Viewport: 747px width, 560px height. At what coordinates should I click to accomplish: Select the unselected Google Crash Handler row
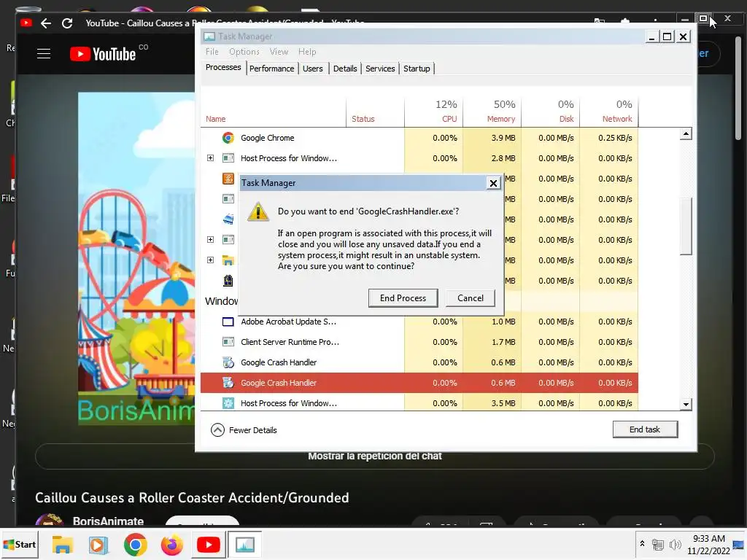(x=419, y=362)
